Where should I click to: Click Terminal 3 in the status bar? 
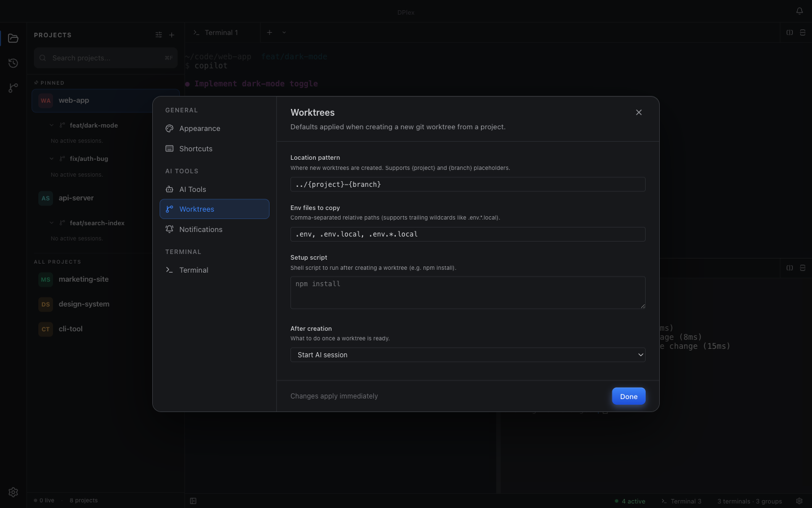[681, 501]
